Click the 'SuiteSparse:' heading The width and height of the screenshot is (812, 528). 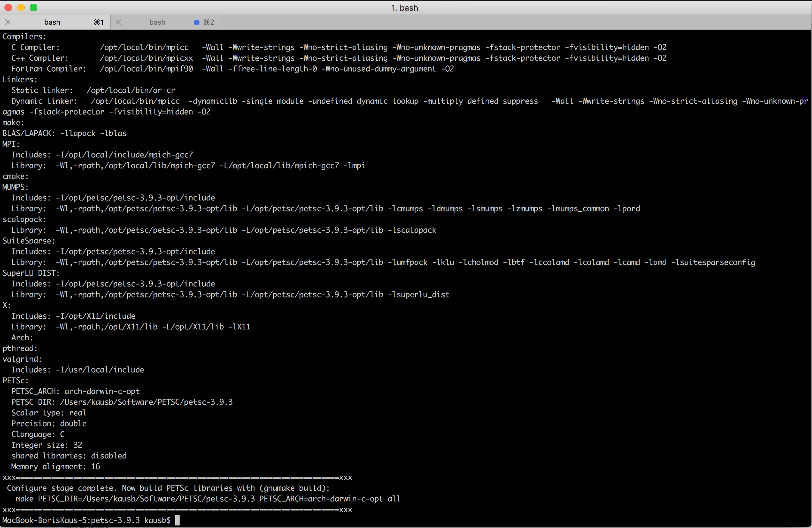(29, 241)
